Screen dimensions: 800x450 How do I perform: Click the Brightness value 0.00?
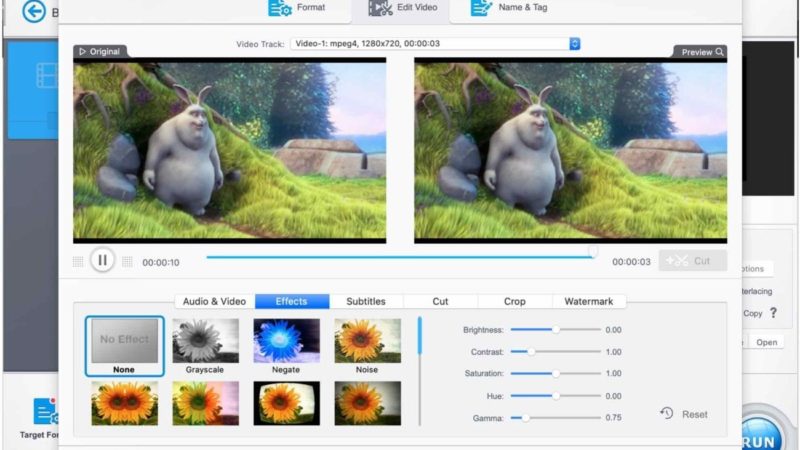(x=613, y=330)
